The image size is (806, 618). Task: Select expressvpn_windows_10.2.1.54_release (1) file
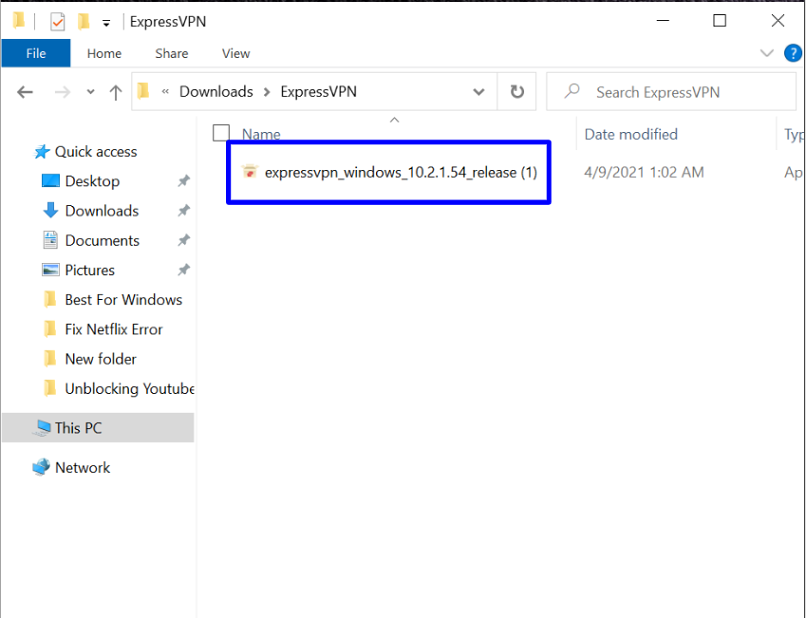(x=401, y=172)
